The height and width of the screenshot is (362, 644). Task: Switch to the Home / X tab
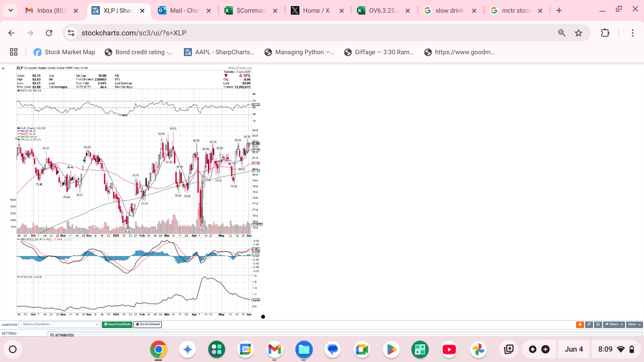pos(317,10)
